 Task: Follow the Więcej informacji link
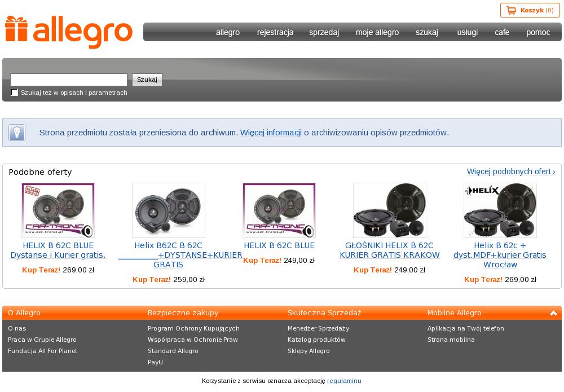(x=271, y=133)
